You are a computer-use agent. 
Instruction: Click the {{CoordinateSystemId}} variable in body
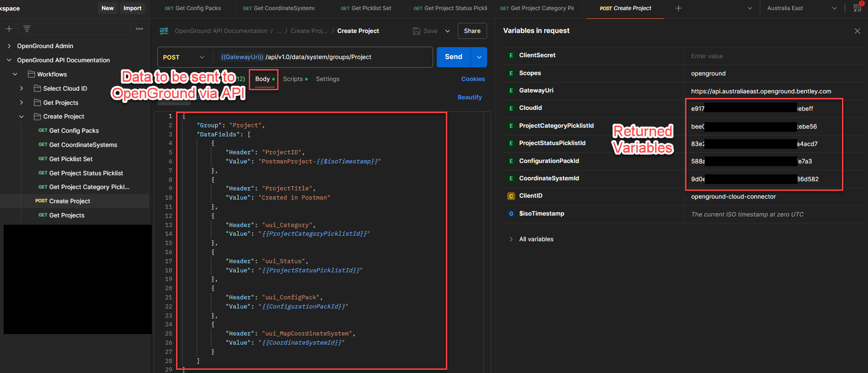click(x=302, y=343)
